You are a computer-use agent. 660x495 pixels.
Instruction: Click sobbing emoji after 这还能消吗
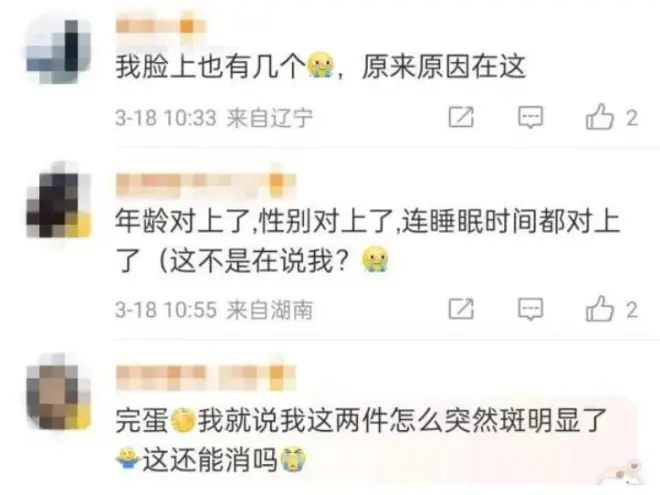[x=293, y=459]
